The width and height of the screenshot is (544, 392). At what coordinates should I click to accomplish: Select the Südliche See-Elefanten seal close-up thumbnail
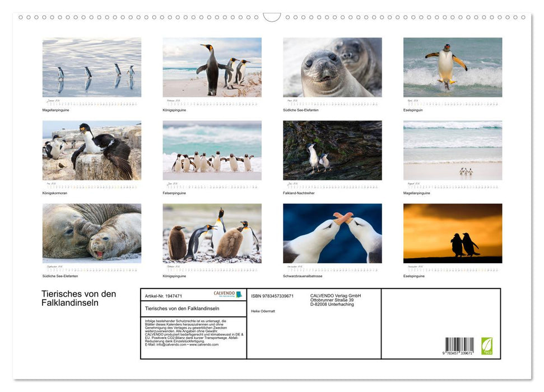[331, 67]
